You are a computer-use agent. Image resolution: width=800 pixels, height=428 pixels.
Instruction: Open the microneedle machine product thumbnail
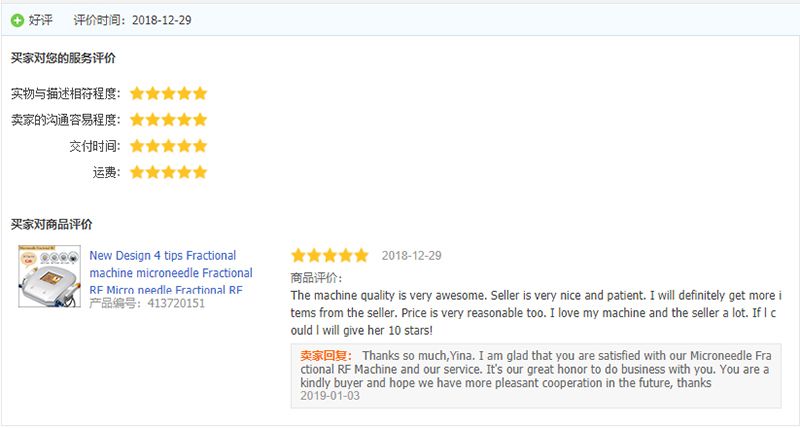[x=49, y=276]
